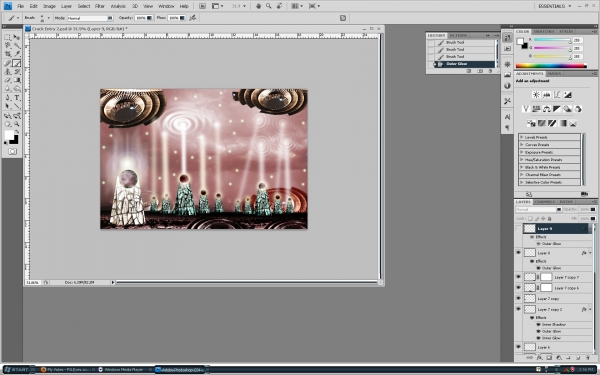Add layer mask at Layers panel bottom
Image resolution: width=600 pixels, height=375 pixels.
click(x=549, y=358)
